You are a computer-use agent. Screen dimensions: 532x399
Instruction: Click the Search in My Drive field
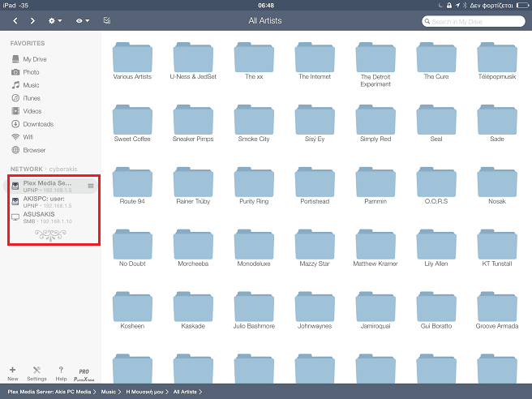pos(474,21)
